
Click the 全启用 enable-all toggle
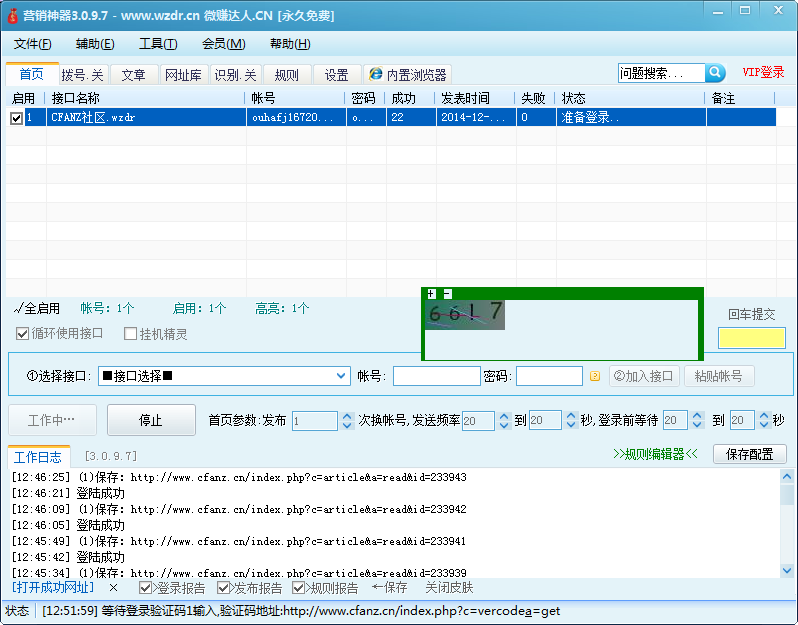37,308
